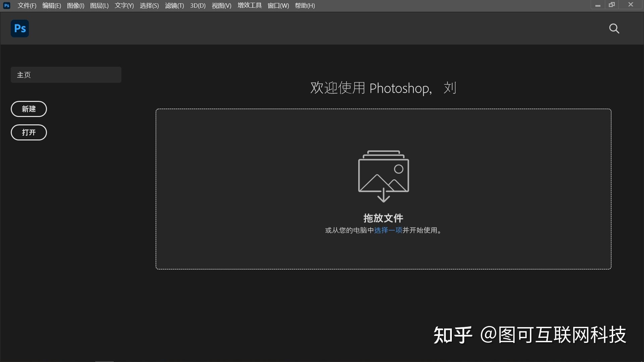Open the 图层(L) menu
The height and width of the screenshot is (362, 644).
[x=99, y=5]
